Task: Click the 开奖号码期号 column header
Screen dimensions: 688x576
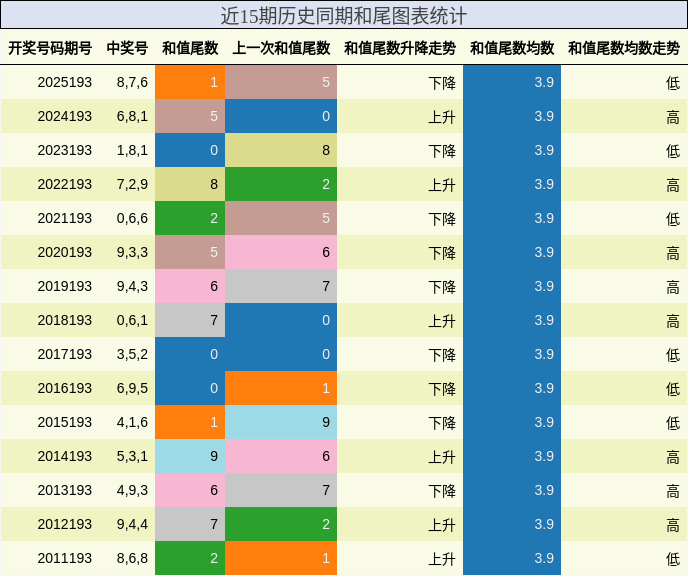Action: [x=50, y=48]
